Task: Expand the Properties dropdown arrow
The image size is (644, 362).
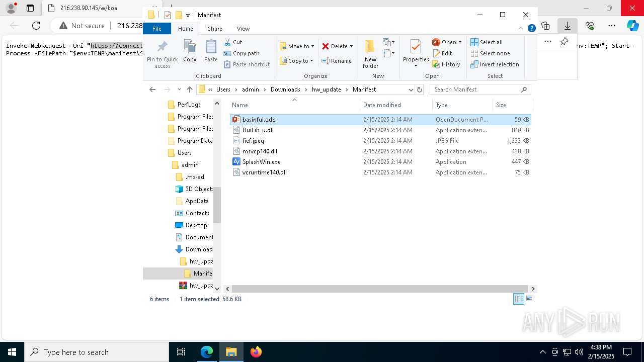Action: pos(416,66)
